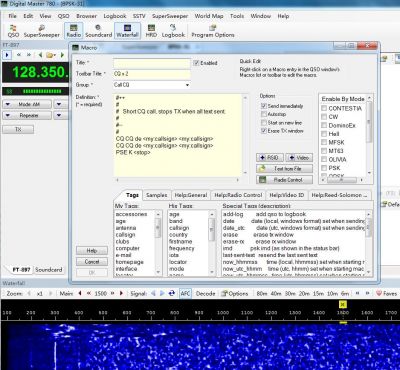Switch to Help:Radio Control tab
Screen dimensions: 400x370
[238, 195]
